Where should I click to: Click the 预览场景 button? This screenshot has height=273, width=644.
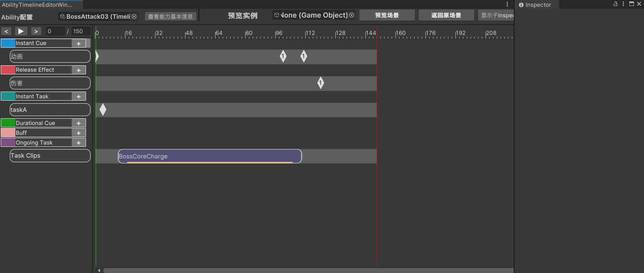(x=387, y=15)
